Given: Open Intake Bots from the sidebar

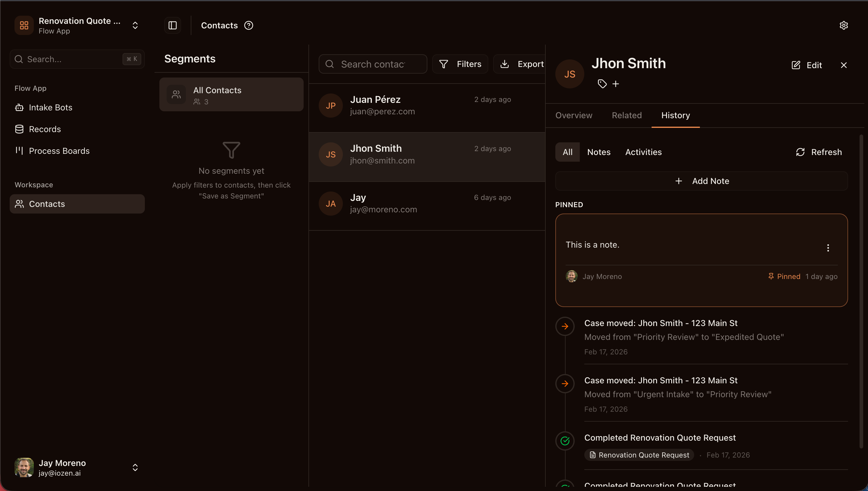Looking at the screenshot, I should pos(51,107).
